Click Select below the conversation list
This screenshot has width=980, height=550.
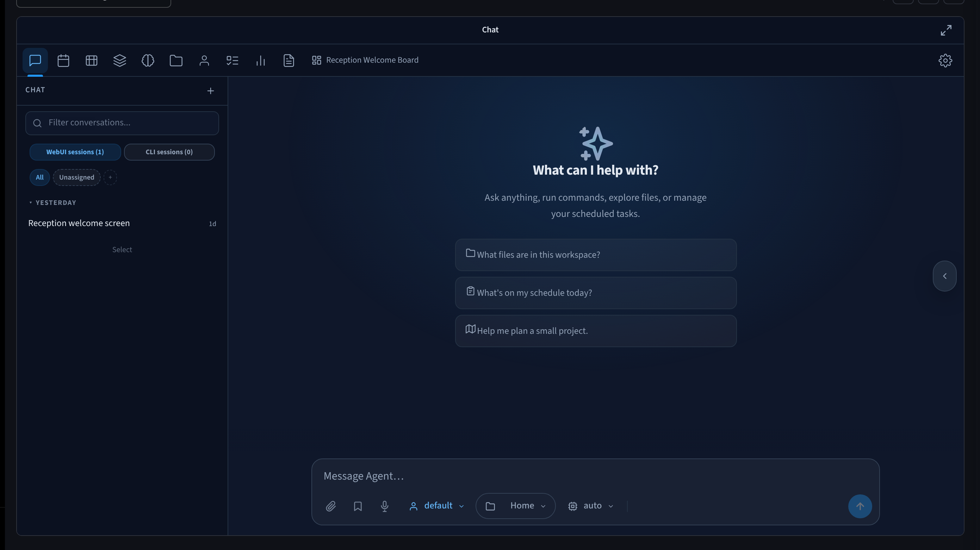(x=122, y=250)
